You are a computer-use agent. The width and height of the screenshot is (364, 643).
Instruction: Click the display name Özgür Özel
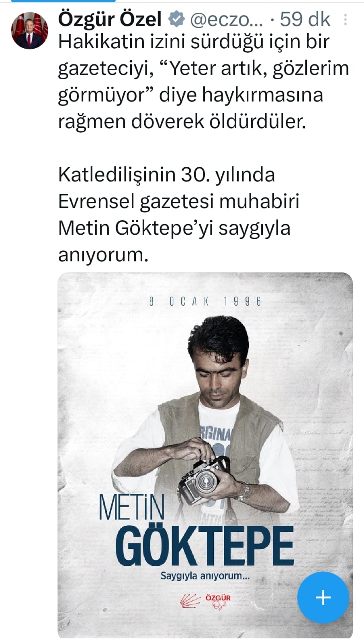click(x=110, y=19)
